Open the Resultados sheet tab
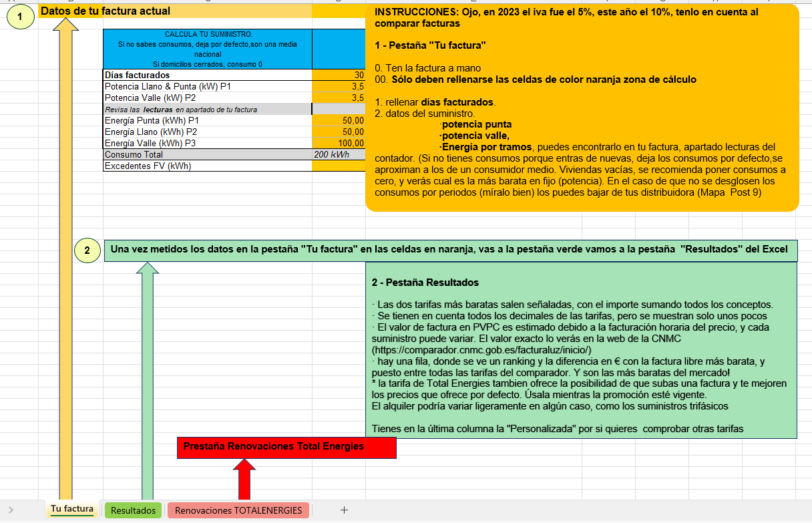The width and height of the screenshot is (812, 523). pyautogui.click(x=134, y=510)
